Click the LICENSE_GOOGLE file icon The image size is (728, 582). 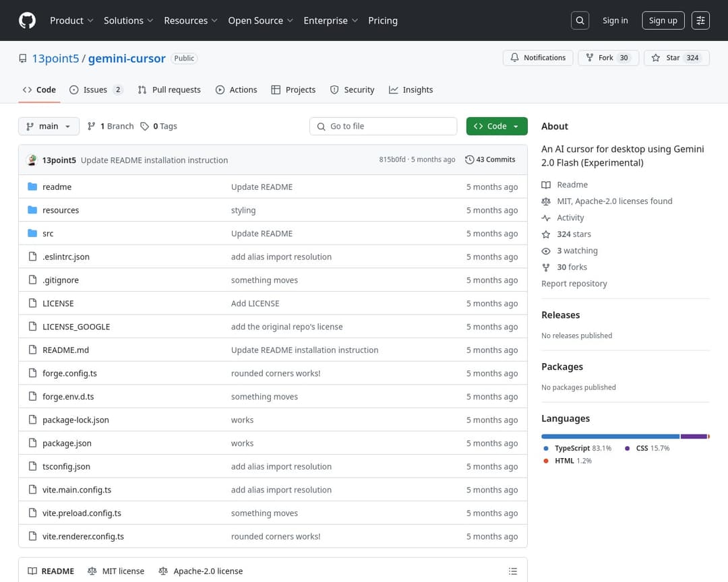(x=32, y=326)
